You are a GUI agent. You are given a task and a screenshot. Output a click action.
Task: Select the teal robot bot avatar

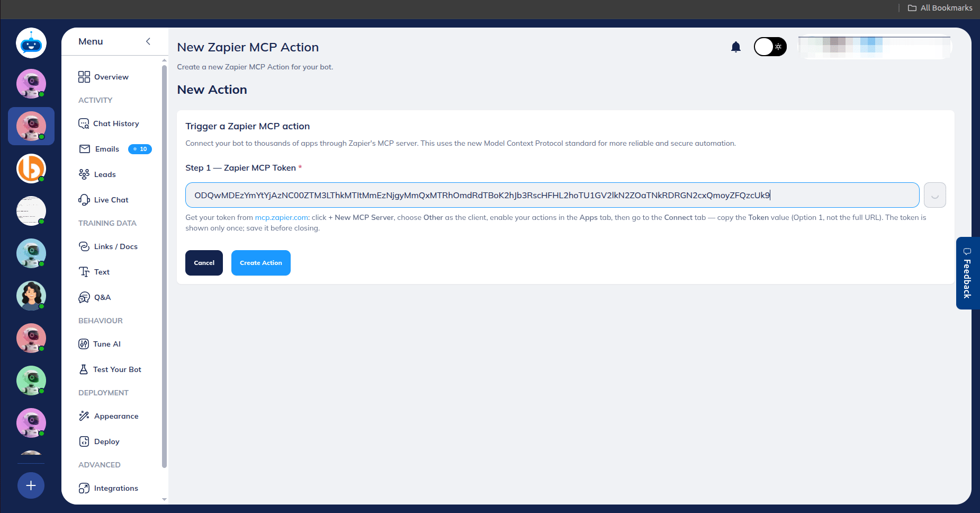click(31, 253)
